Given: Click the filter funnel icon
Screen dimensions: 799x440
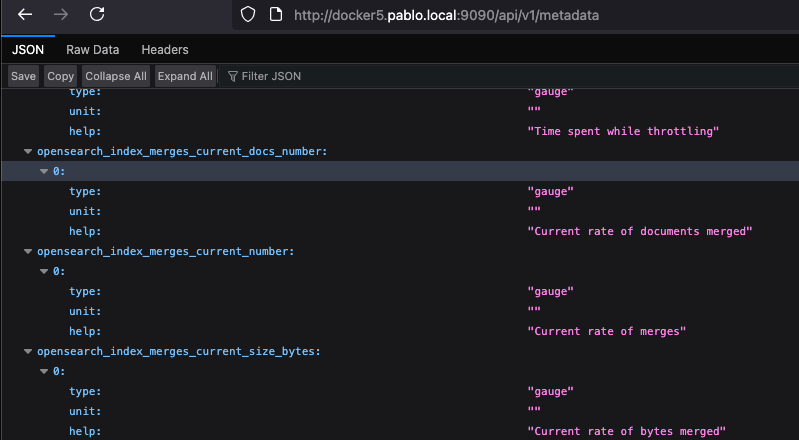Looking at the screenshot, I should pyautogui.click(x=233, y=76).
